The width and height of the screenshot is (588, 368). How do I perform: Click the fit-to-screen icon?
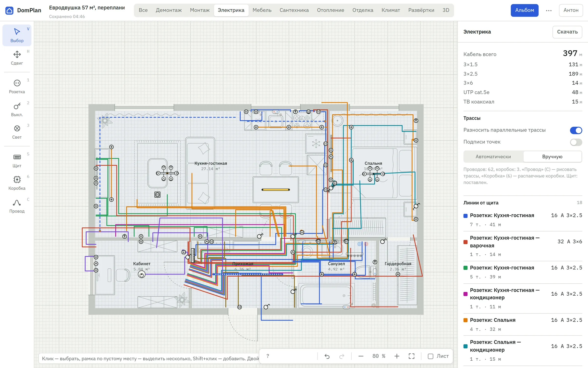(412, 356)
